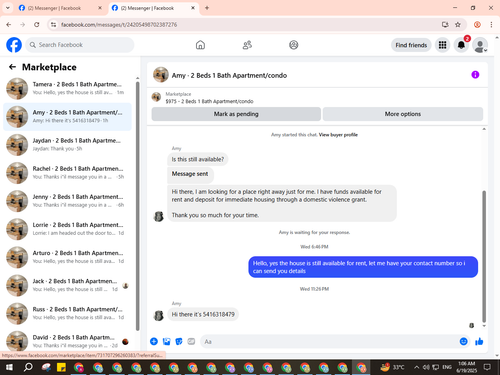Open the emoji picker in composer

tap(463, 341)
